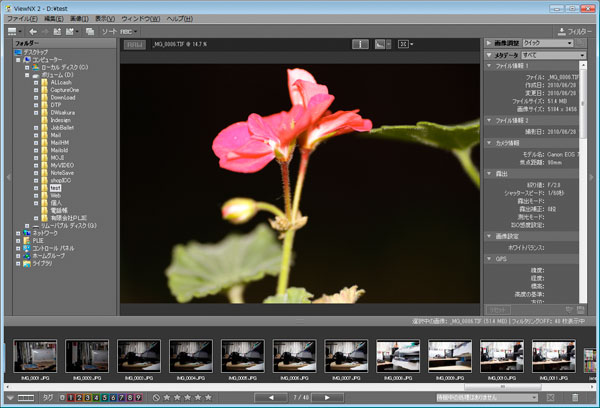The height and width of the screenshot is (408, 600).
Task: Select the デスクトップ tree item
Action: coord(36,52)
